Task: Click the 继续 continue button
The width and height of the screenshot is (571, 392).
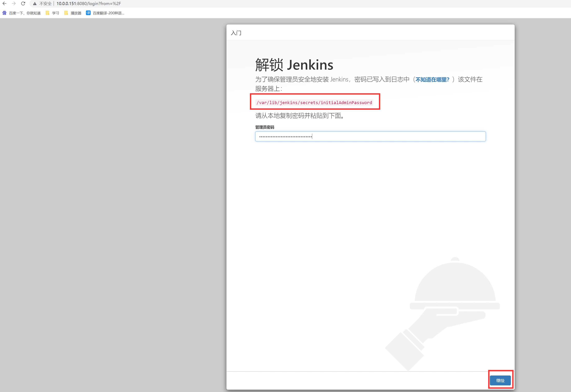Action: point(500,380)
